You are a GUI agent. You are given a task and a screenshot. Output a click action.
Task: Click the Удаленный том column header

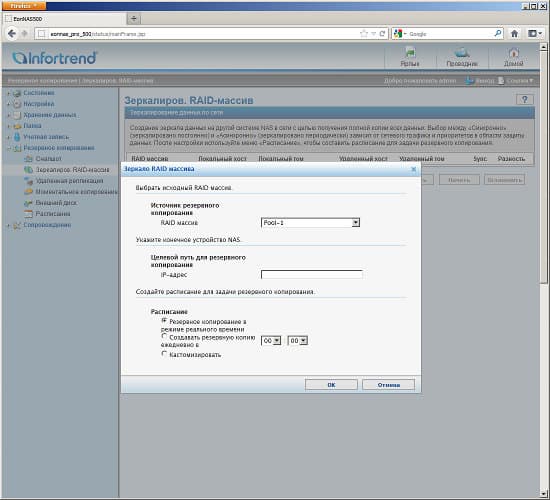(422, 159)
